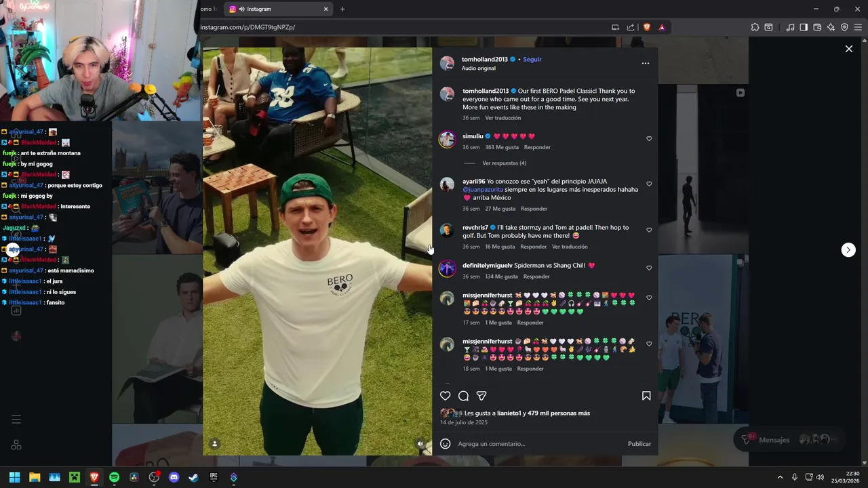Open @juanpazurita mention link
The width and height of the screenshot is (868, 488).
(x=483, y=190)
